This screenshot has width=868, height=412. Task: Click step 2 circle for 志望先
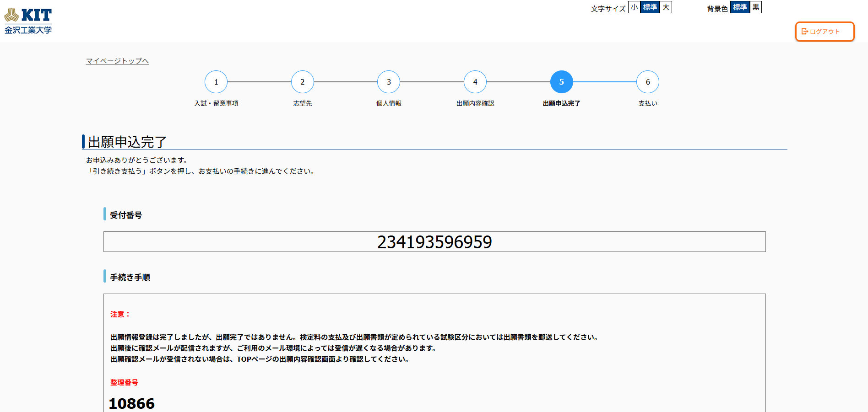(x=302, y=82)
